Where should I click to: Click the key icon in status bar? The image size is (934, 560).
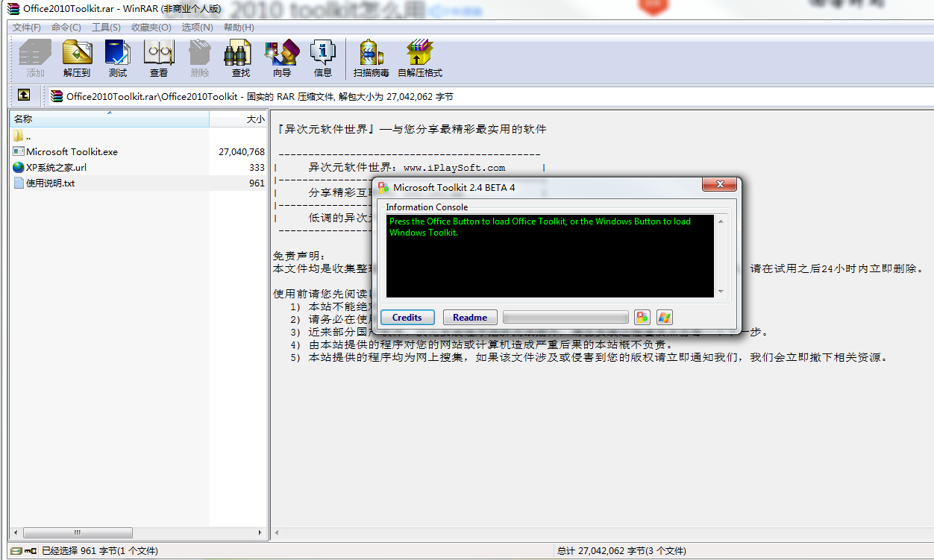tap(31, 551)
